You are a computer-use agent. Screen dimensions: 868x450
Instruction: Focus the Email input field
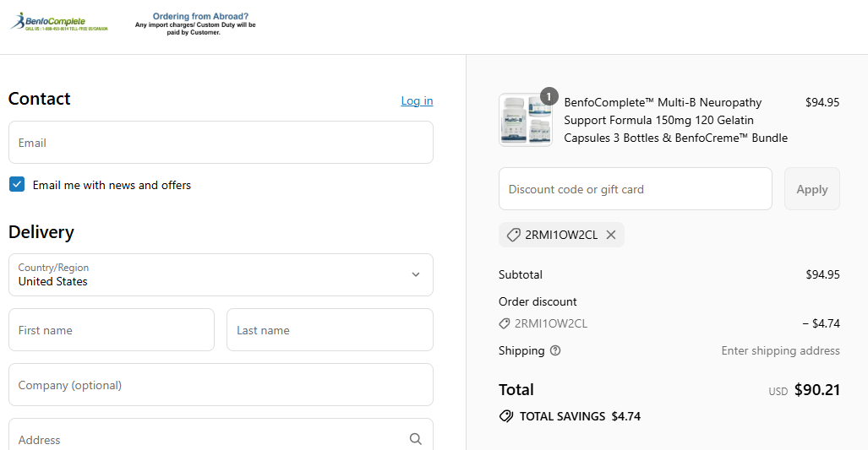tap(221, 143)
